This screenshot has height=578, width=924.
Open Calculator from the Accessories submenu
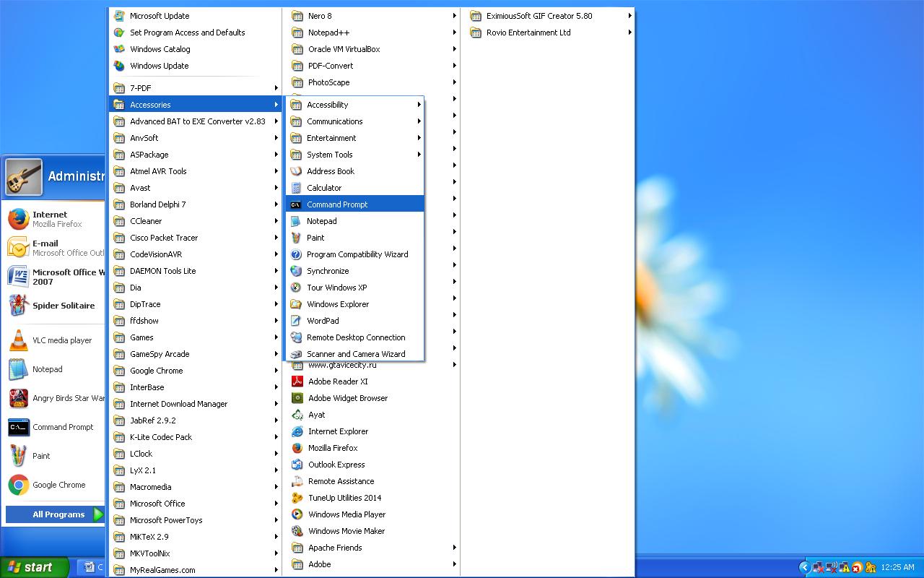tap(354, 188)
